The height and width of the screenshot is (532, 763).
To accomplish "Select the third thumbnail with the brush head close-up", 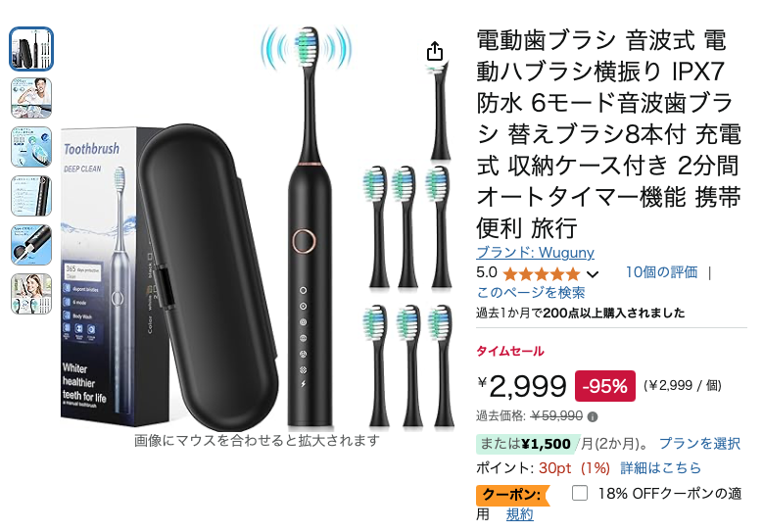I will [31, 147].
